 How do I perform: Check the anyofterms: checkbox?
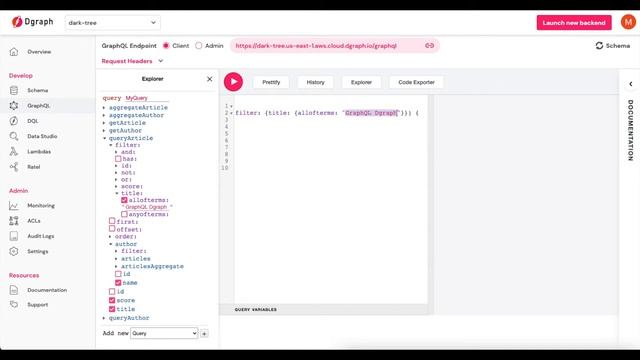(x=124, y=214)
